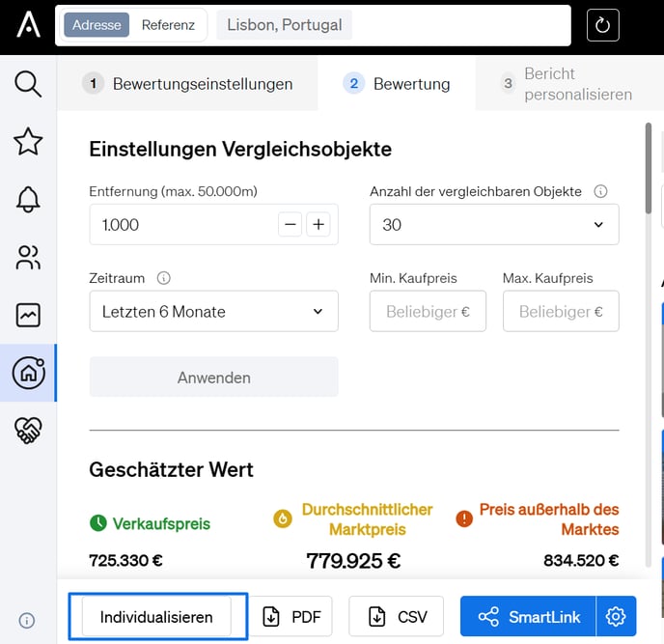Open SmartLink settings gear icon
The width and height of the screenshot is (664, 644).
click(617, 616)
